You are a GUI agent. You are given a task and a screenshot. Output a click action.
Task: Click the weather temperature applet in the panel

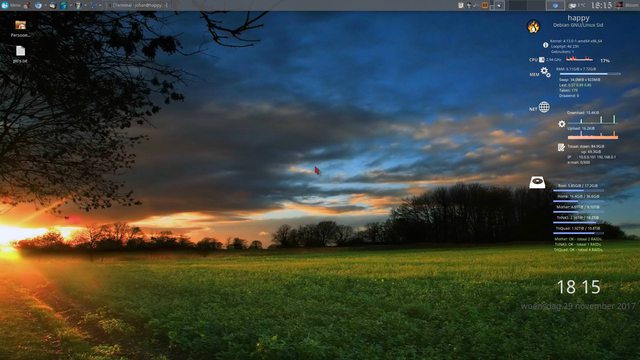577,5
